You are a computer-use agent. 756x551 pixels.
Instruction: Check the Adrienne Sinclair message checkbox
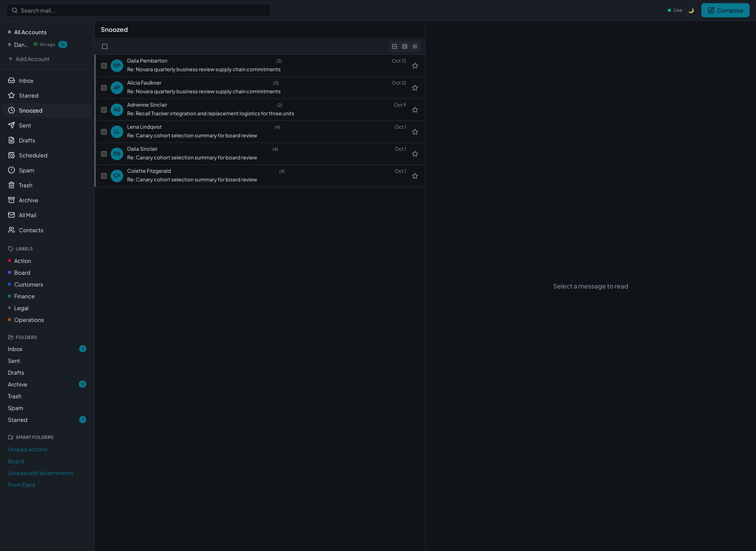(104, 110)
